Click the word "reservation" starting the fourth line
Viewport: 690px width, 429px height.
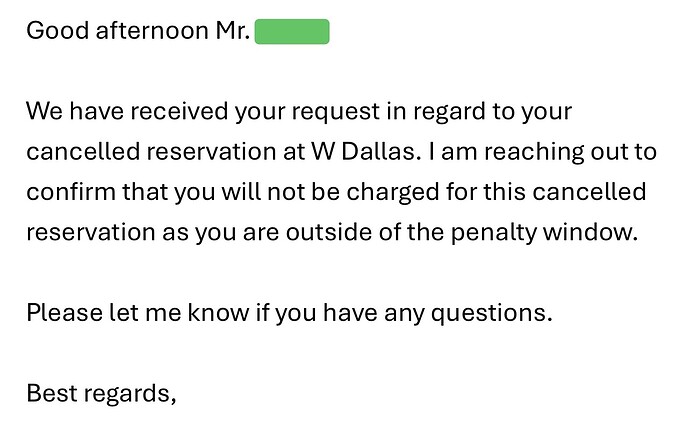click(91, 232)
